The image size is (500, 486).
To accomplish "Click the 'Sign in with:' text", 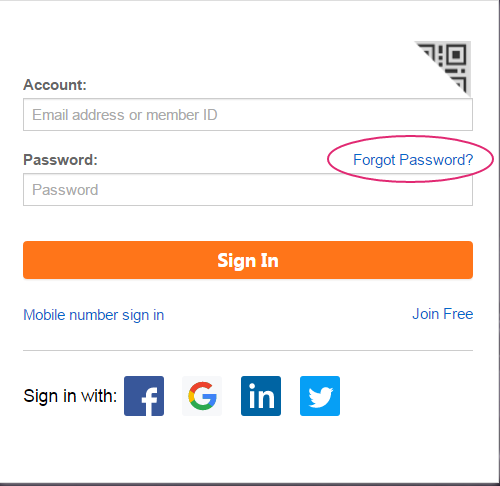I will [70, 396].
